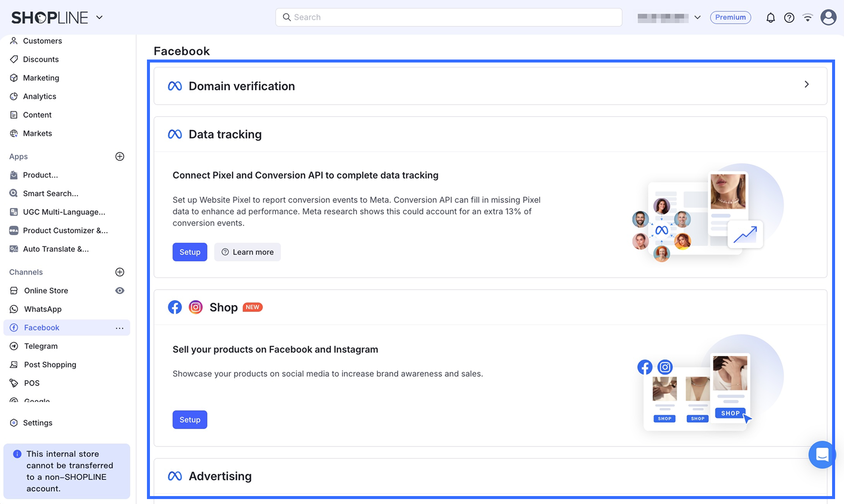844x504 pixels.
Task: Click Learn more about data tracking
Action: [247, 252]
